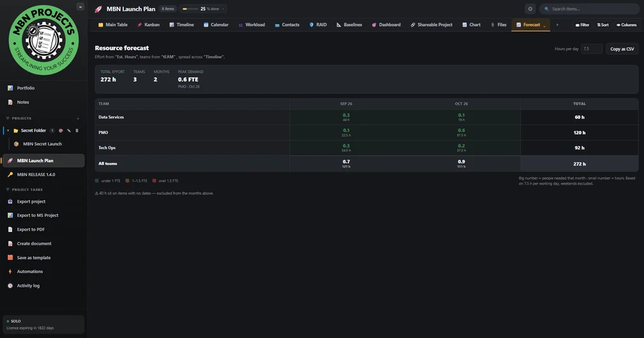
Task: Add a new view with plus tab
Action: coord(557,24)
